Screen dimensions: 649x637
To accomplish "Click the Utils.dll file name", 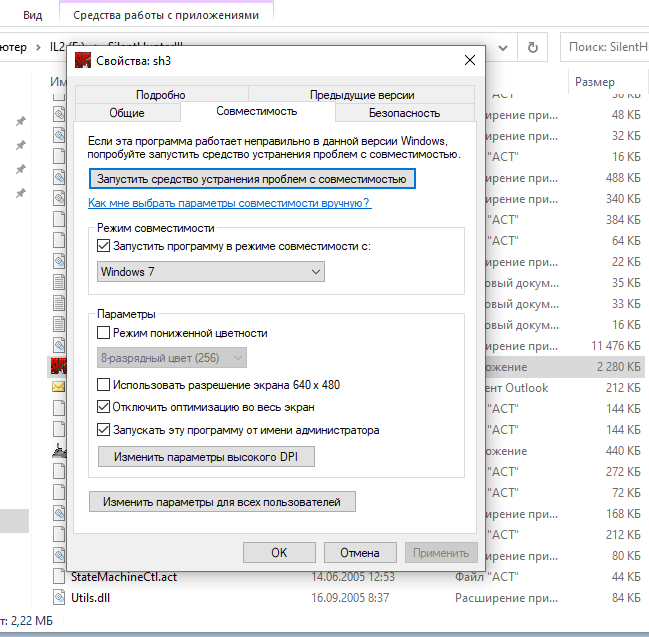I will pos(91,598).
